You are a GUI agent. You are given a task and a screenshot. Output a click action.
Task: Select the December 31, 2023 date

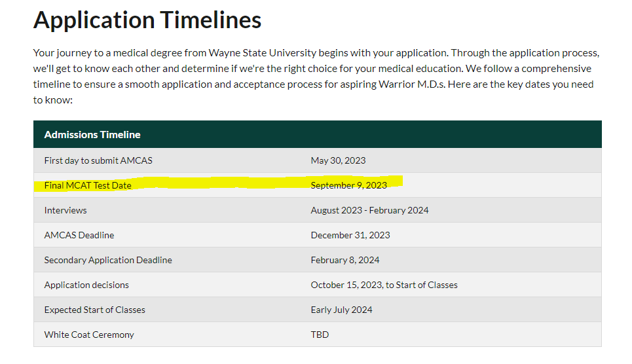[350, 235]
